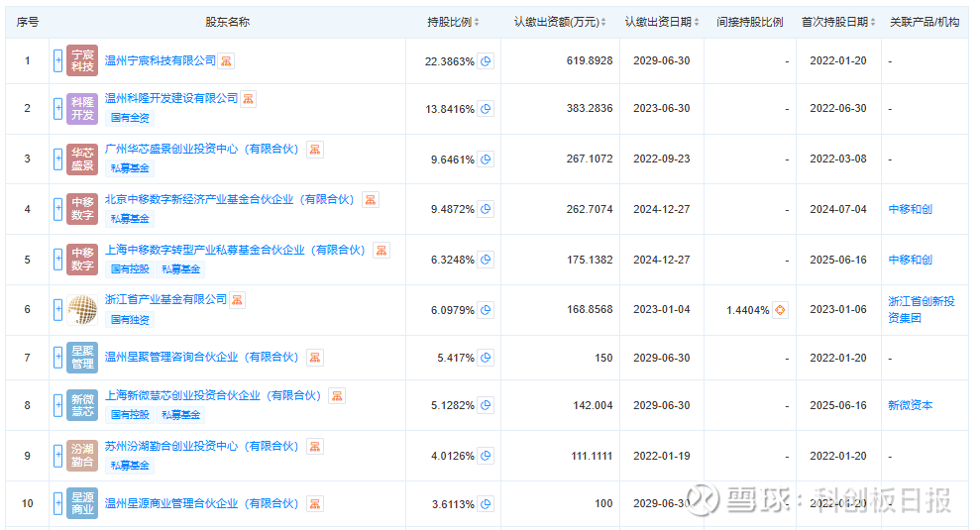Expand row for 苏州汾湖勤合创业投资中心
The width and height of the screenshot is (980, 530).
click(57, 456)
